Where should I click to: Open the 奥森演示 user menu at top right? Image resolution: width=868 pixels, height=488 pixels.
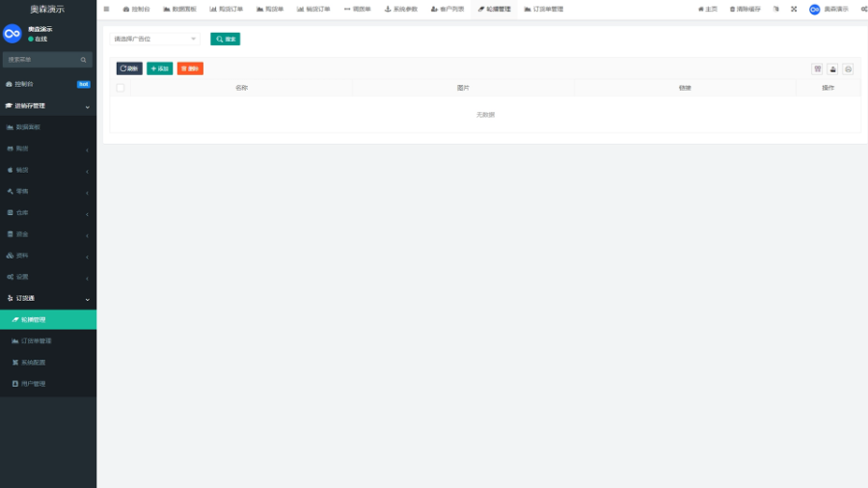tap(828, 9)
